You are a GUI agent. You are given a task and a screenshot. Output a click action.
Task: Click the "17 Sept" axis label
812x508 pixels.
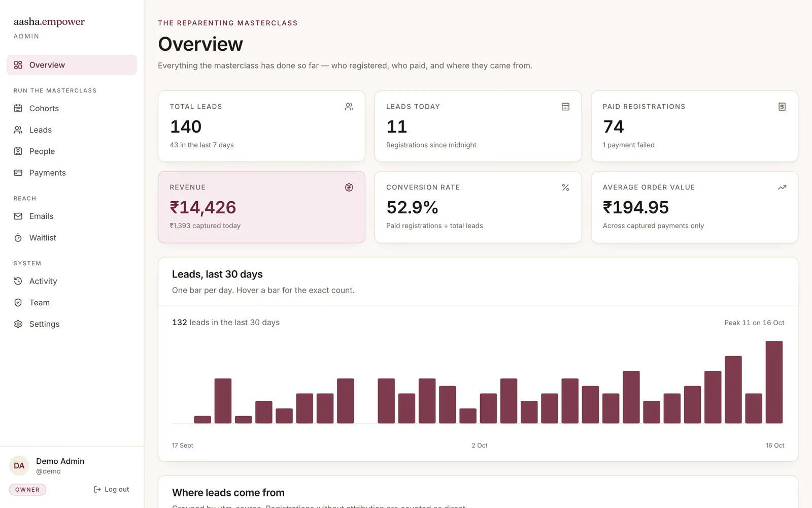[183, 446]
